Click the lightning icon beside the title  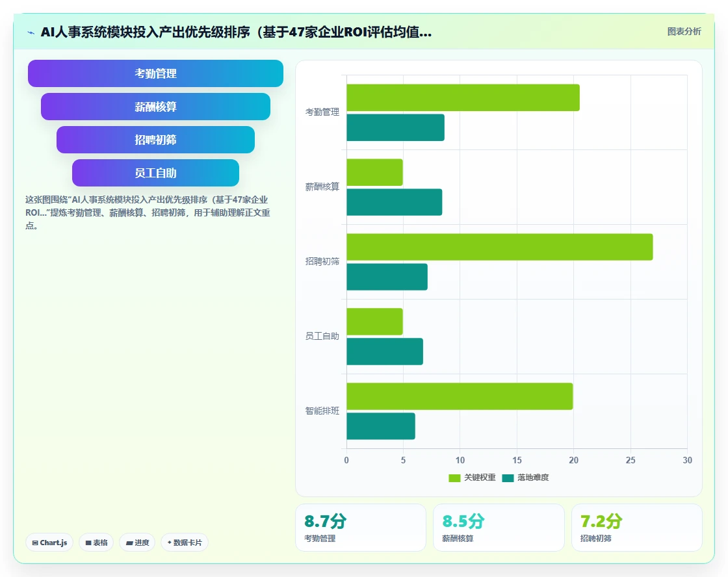tap(31, 32)
